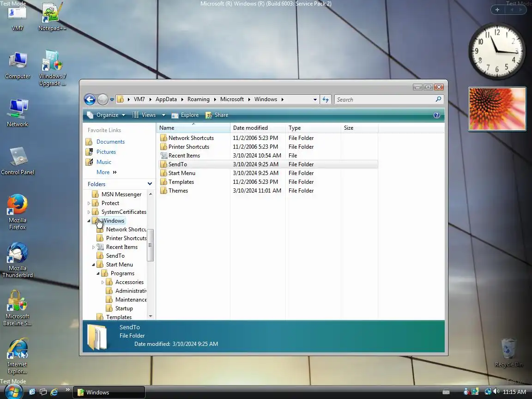Open address bar previous locations dropdown
The image size is (532, 399).
pyautogui.click(x=315, y=99)
